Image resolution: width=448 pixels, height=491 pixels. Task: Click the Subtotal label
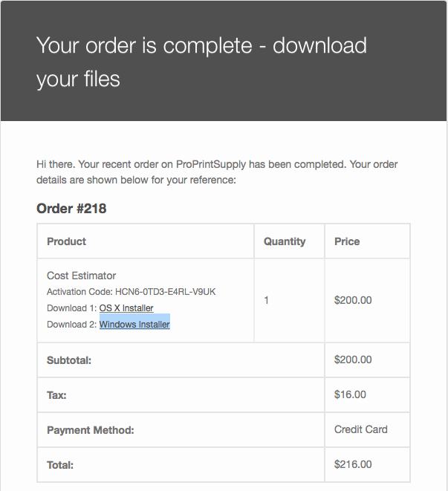[x=69, y=360]
